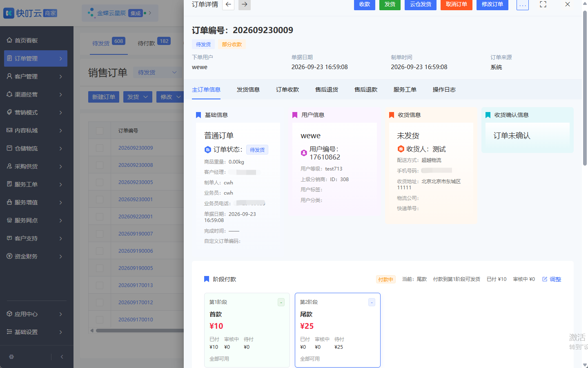Click the 订单管理 sidebar icon
Viewport: 588px width, 368px height.
[9, 58]
